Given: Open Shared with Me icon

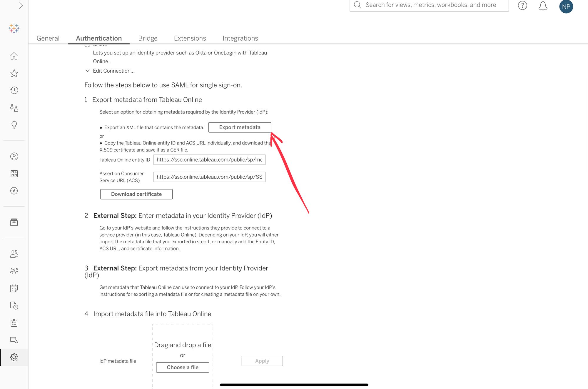Looking at the screenshot, I should click(x=14, y=108).
